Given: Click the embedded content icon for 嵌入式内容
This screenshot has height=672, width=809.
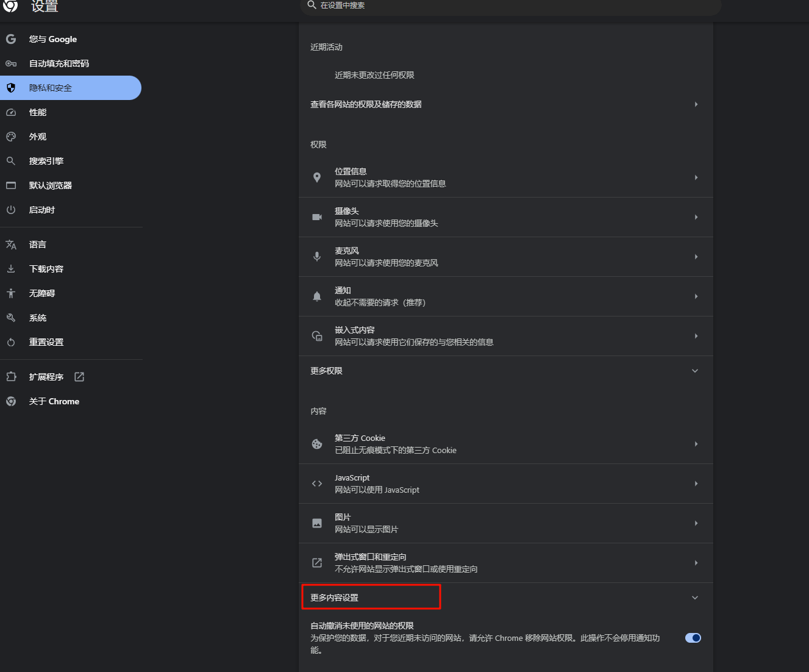Looking at the screenshot, I should [x=317, y=336].
